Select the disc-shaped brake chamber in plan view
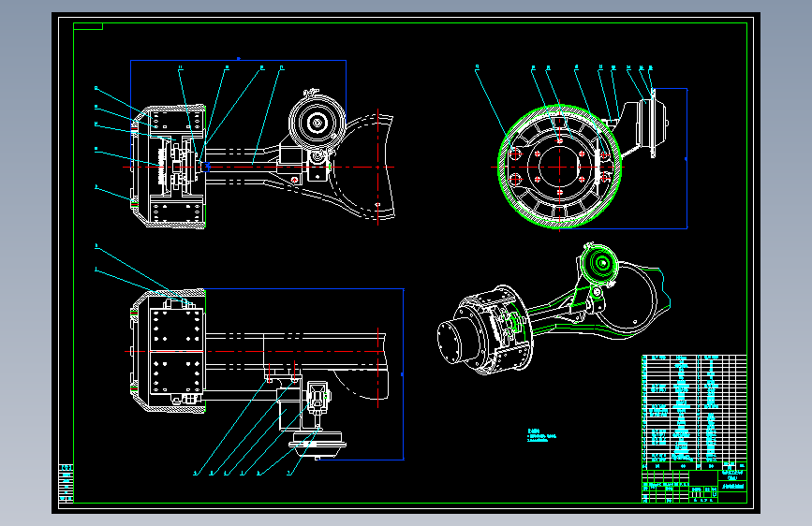This screenshot has height=526, width=812. tap(317, 446)
